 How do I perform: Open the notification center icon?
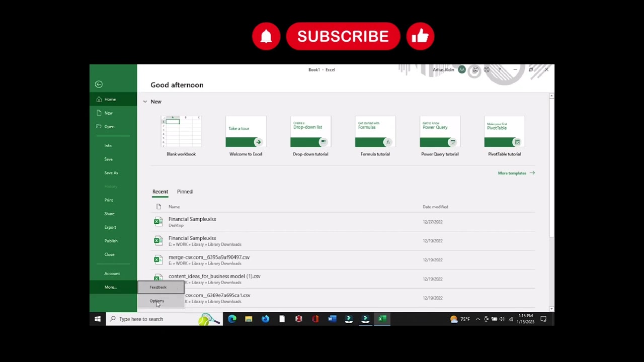(x=543, y=319)
